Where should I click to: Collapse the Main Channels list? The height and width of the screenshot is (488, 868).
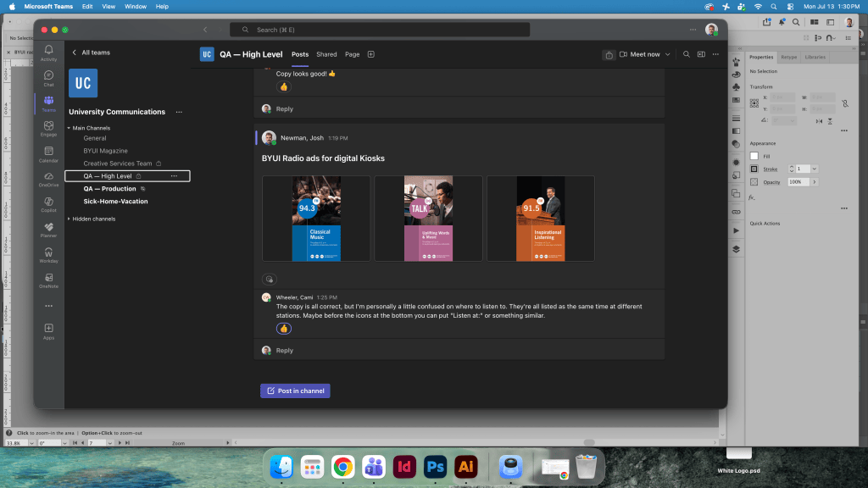[69, 128]
